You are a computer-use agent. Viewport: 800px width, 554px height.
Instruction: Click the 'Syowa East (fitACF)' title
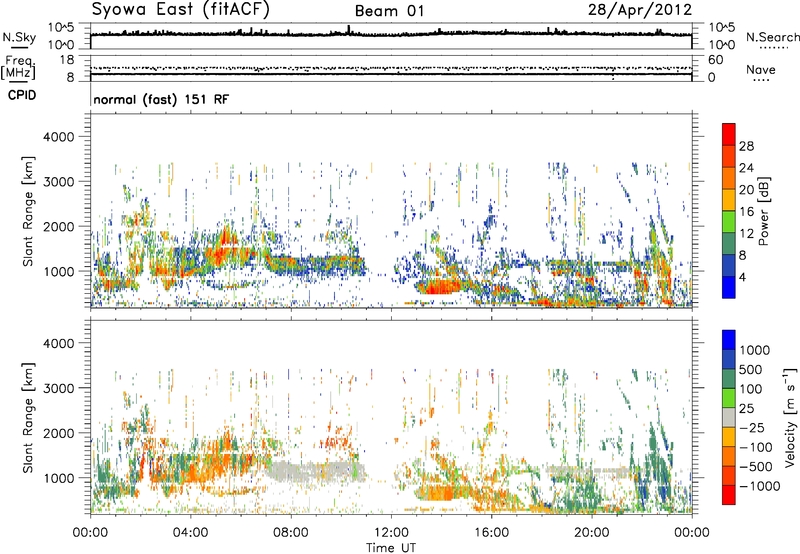coord(181,10)
